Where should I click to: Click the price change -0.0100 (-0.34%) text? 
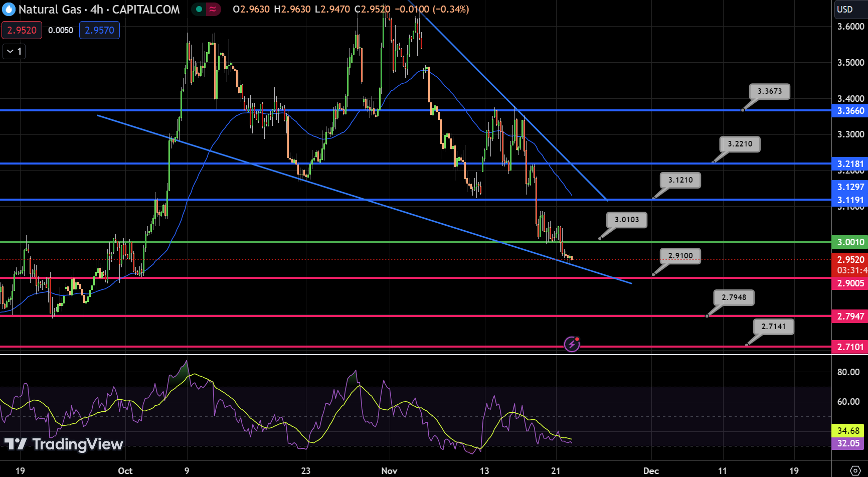[431, 9]
